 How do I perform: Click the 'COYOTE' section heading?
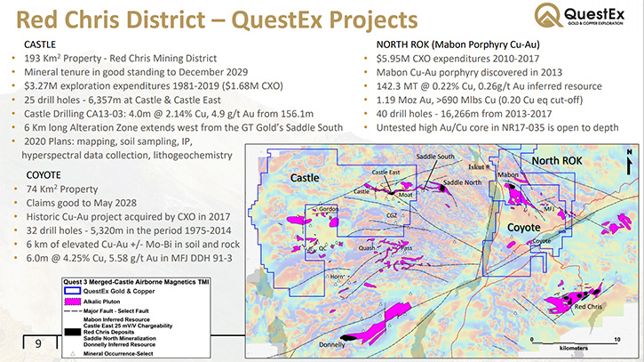44,175
